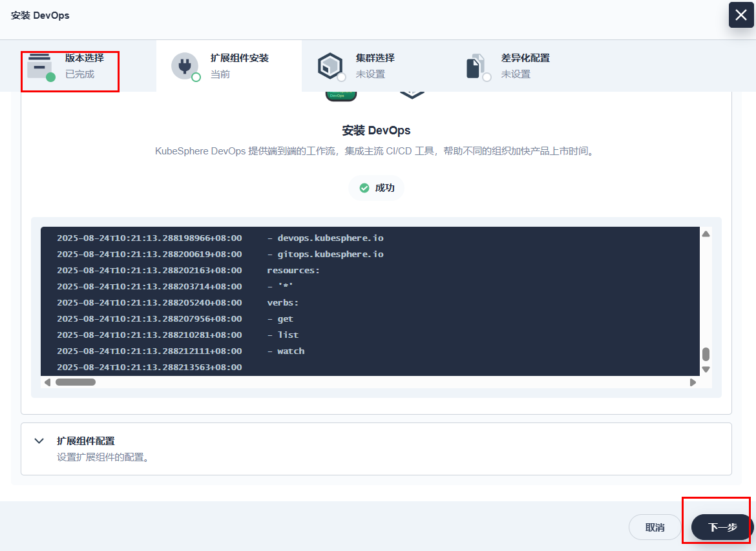Click the cluster selection cube icon
Viewport: 756px width, 551px height.
331,67
